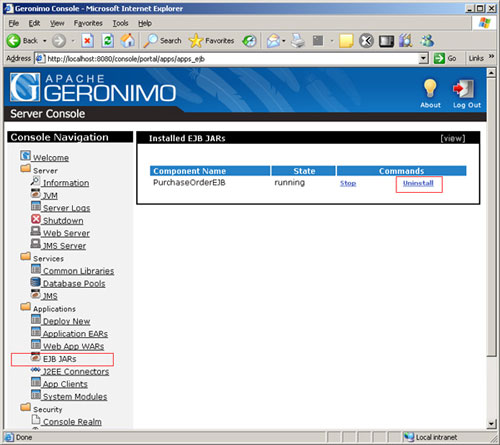The image size is (500, 445).
Task: Click the Print toolbar icon
Action: [298, 41]
